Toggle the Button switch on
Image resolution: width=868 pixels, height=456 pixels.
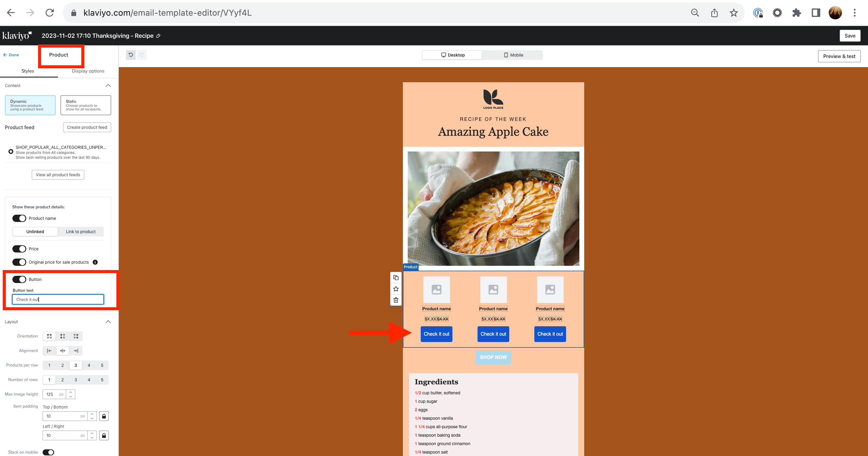(20, 279)
